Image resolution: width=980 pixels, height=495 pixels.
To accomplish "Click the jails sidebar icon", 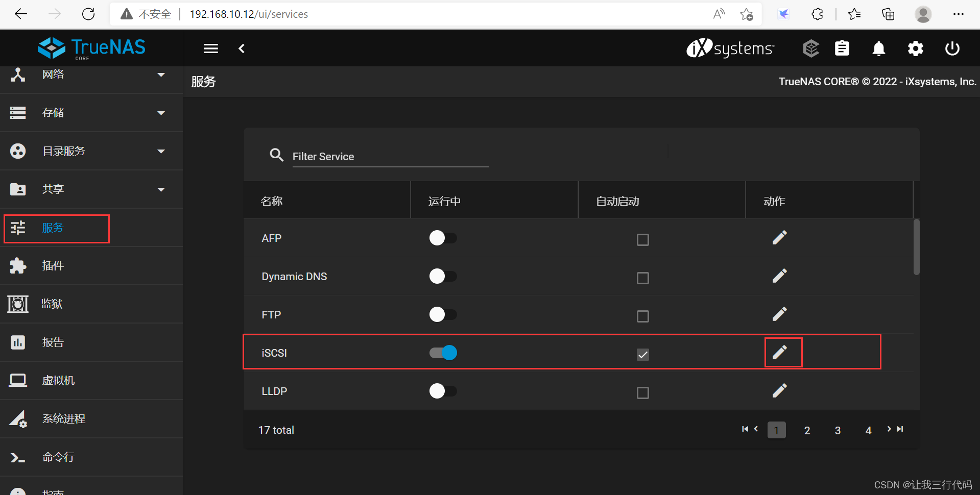I will click(x=18, y=304).
